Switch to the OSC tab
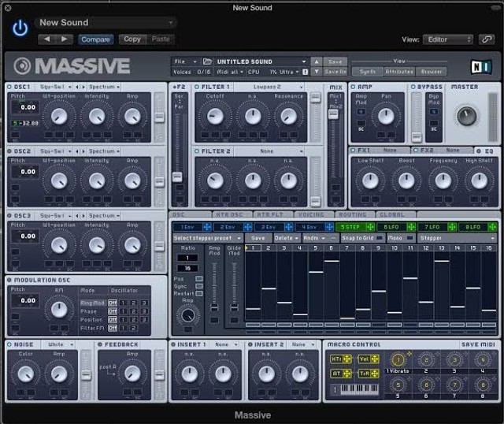The height and width of the screenshot is (424, 504). coord(191,214)
